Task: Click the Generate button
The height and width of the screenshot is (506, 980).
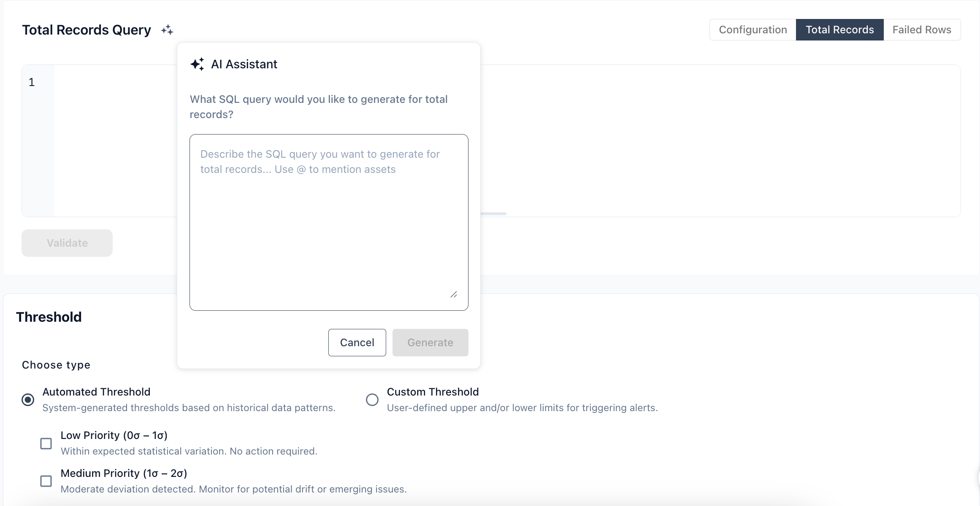Action: [430, 342]
